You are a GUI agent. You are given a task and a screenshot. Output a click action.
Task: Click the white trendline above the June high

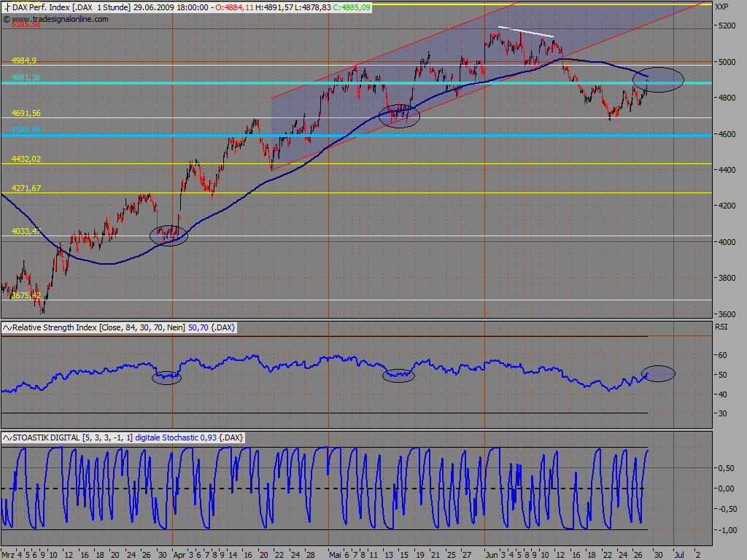(x=526, y=31)
